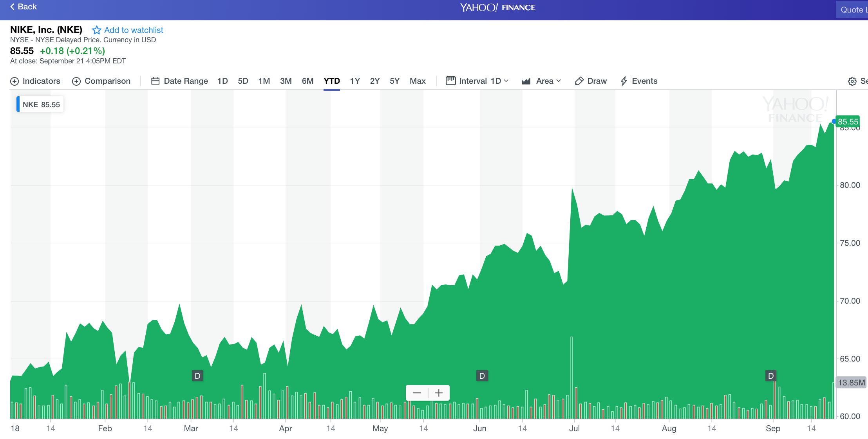Click the March dividend D marker
The width and height of the screenshot is (868, 439).
[197, 376]
